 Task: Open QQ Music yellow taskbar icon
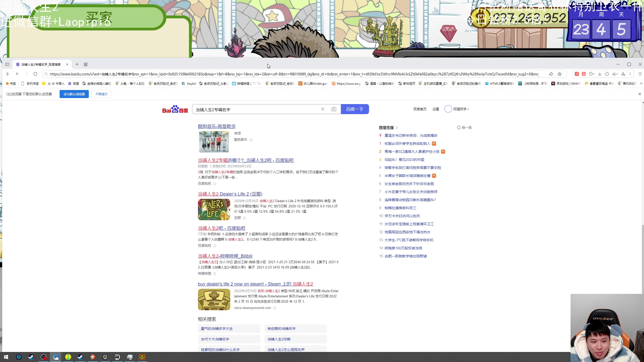tap(68, 357)
